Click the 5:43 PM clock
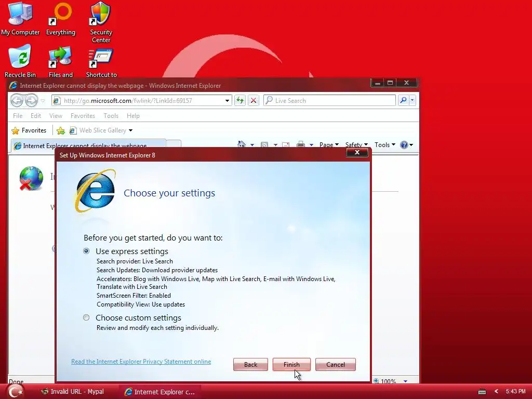The image size is (532, 399). coord(515,392)
